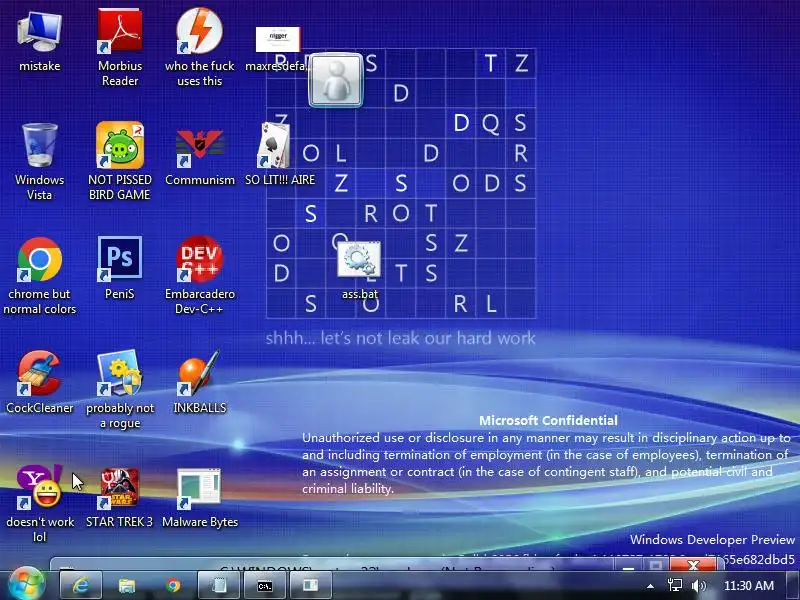The width and height of the screenshot is (800, 600).
Task: Select the maxresdefa image file icon
Action: 278,39
